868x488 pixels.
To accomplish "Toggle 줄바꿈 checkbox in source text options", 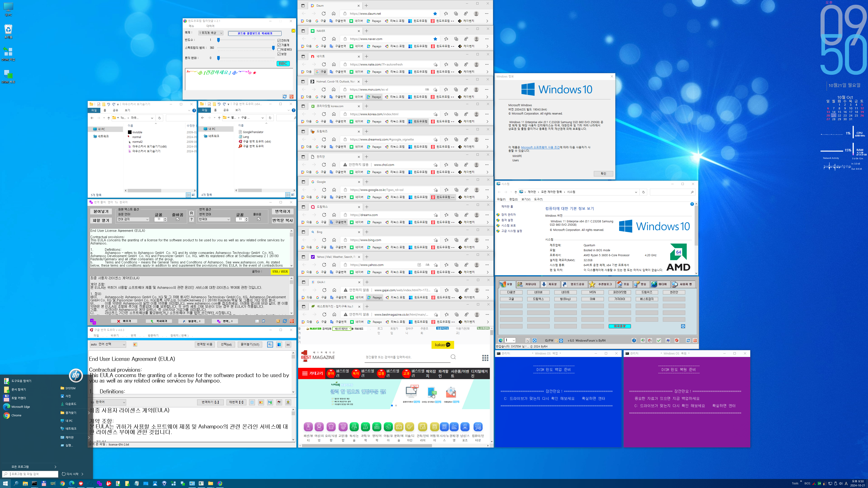I will point(178,219).
